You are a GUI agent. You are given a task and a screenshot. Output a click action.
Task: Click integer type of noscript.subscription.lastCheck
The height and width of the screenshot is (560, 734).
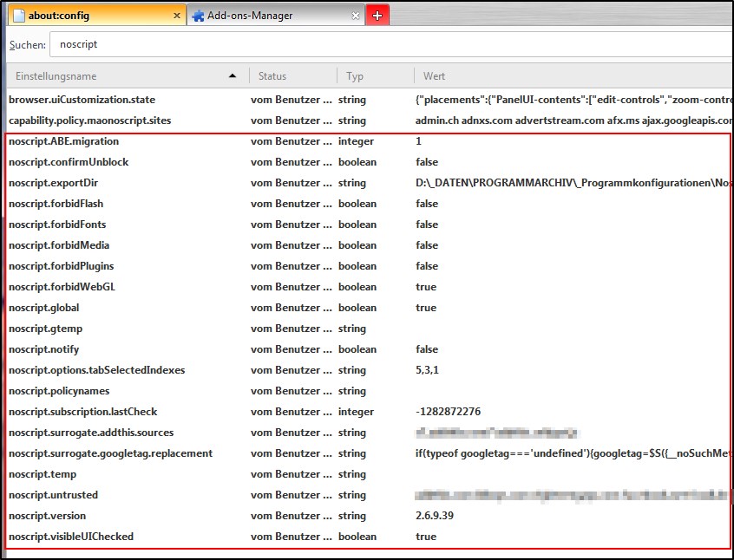(356, 412)
